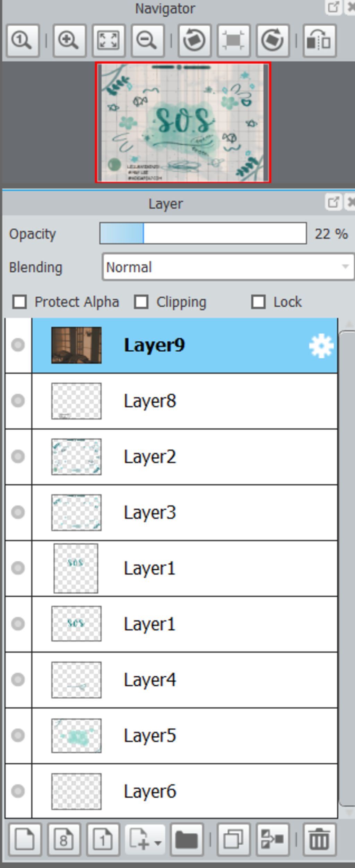Reset zoom to 100% in Navigator
The image size is (355, 868).
(22, 41)
